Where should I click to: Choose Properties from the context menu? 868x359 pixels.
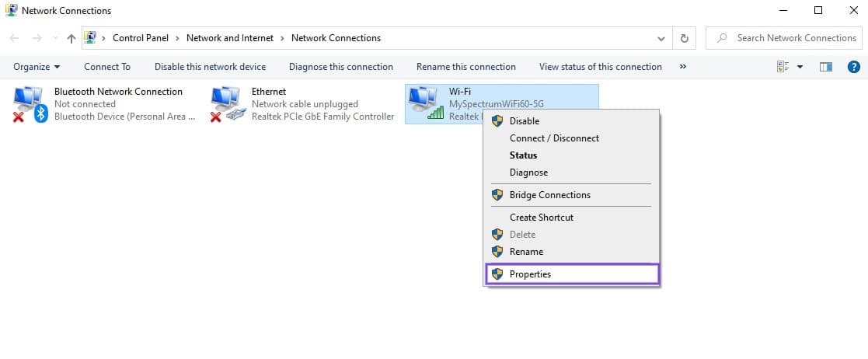pyautogui.click(x=530, y=274)
